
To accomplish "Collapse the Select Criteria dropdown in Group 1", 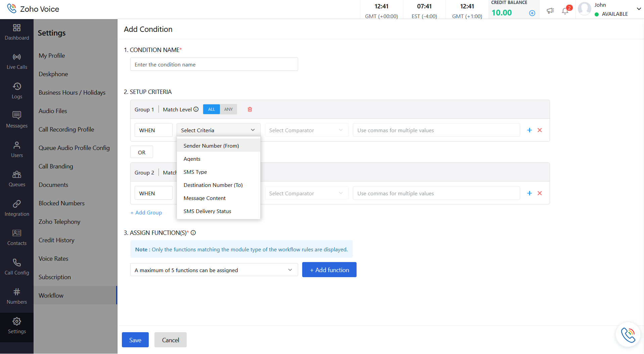I will [219, 130].
